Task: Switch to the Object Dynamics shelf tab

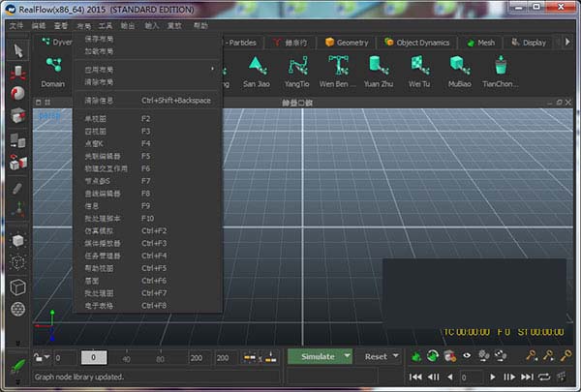Action: click(x=416, y=43)
